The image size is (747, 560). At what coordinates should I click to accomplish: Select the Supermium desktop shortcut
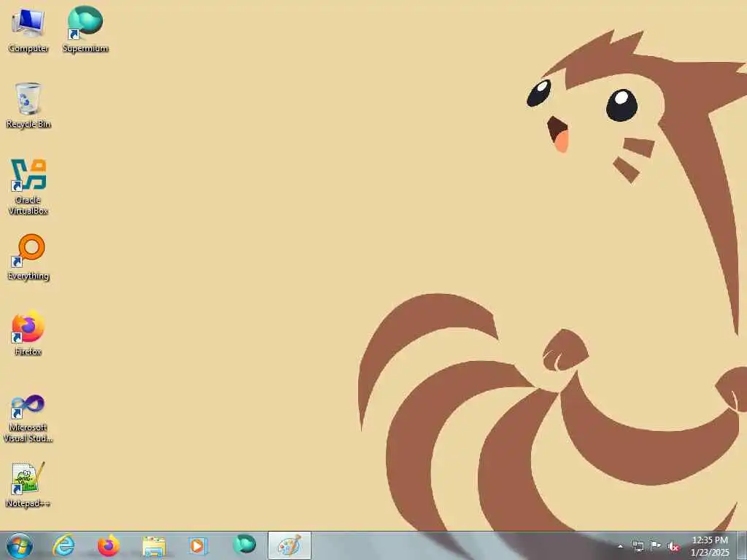click(85, 29)
